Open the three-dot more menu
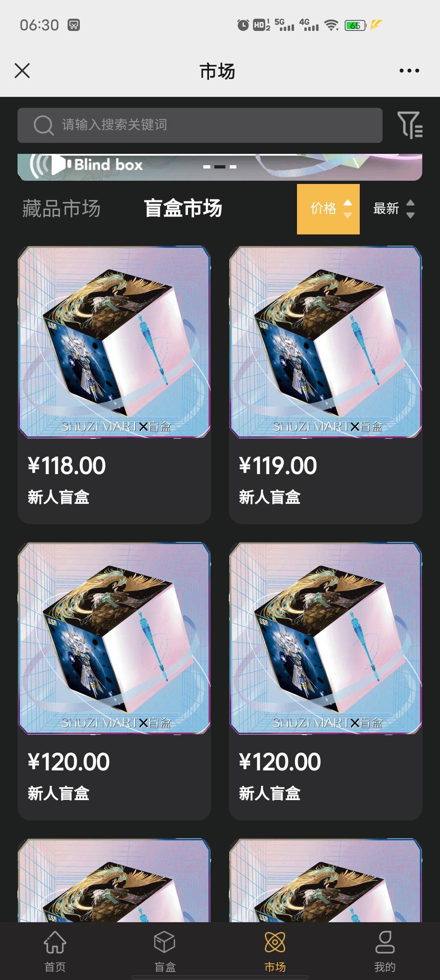 409,71
